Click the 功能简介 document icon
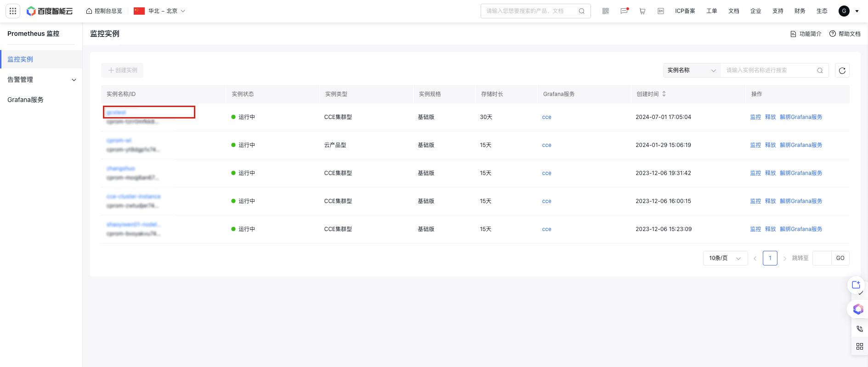Image resolution: width=868 pixels, height=367 pixels. point(793,34)
